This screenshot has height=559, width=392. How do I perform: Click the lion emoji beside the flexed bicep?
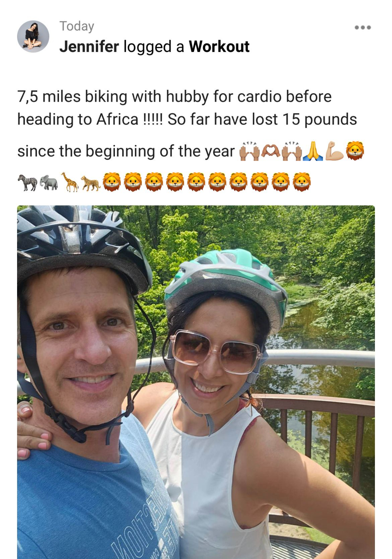pos(355,151)
